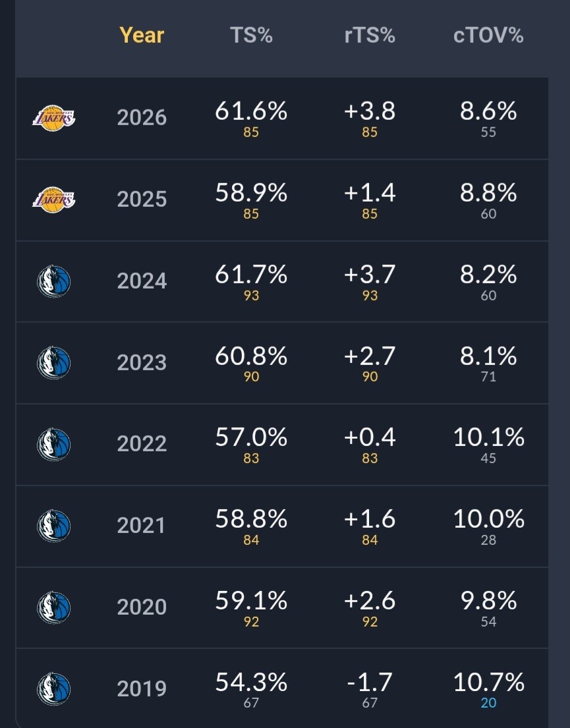The width and height of the screenshot is (570, 728).
Task: Click the Lakers logo in the 2026 row
Action: (53, 118)
